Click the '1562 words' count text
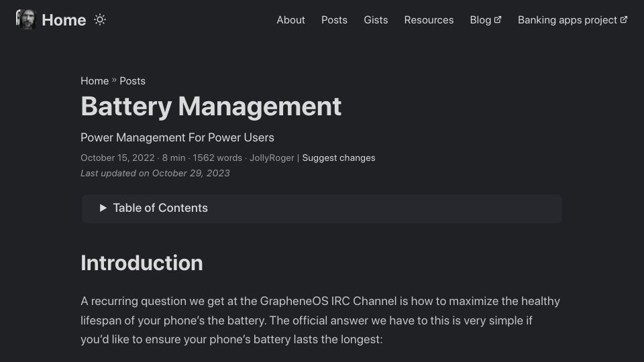The height and width of the screenshot is (362, 644). point(217,158)
